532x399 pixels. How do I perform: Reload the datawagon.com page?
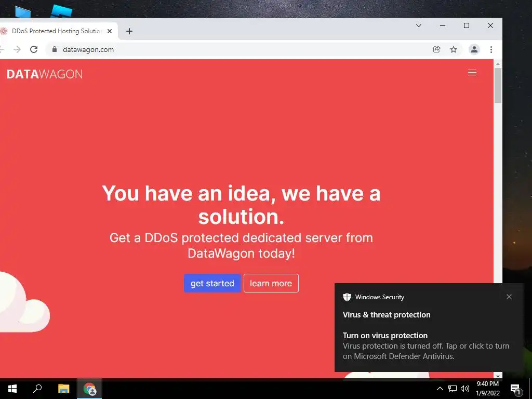(x=34, y=49)
